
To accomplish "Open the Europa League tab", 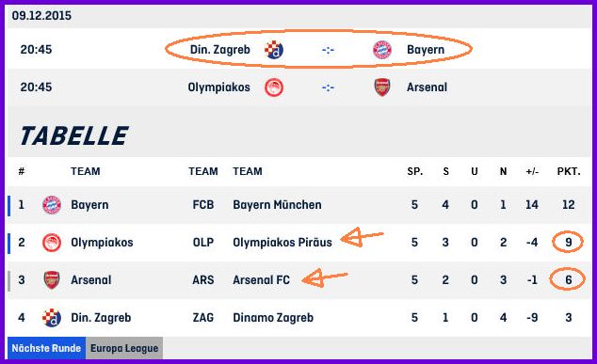I will tap(124, 348).
